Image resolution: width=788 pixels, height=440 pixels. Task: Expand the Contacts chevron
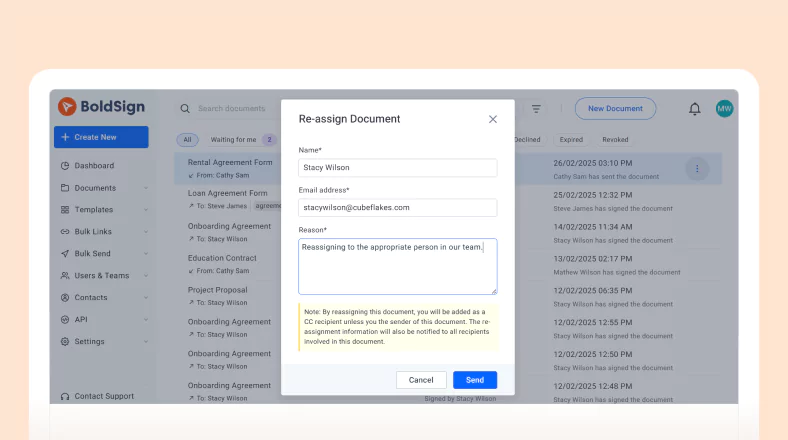146,297
